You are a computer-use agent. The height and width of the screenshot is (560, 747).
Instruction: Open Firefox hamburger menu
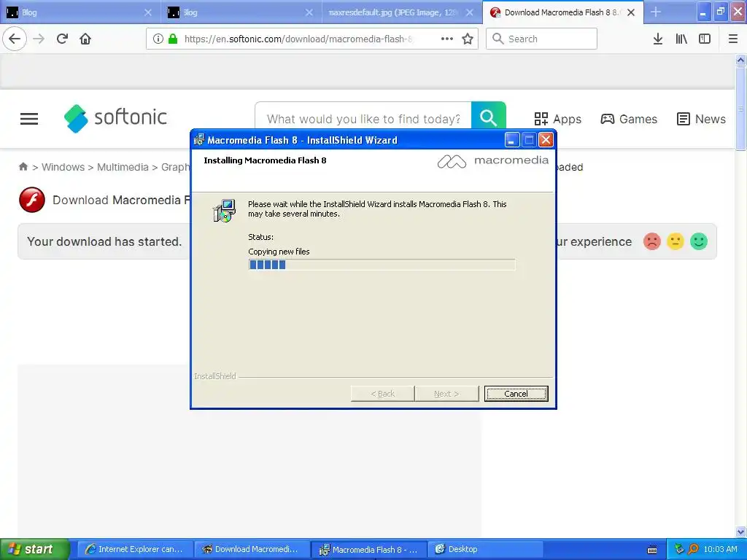coord(733,39)
